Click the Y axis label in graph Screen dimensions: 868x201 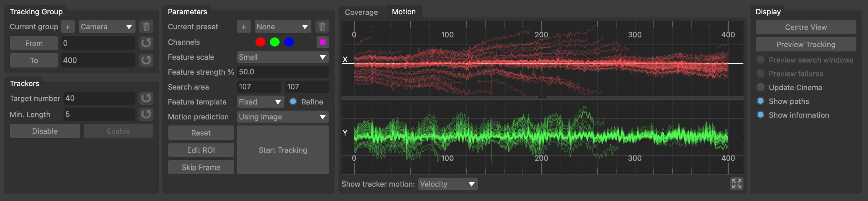(345, 133)
